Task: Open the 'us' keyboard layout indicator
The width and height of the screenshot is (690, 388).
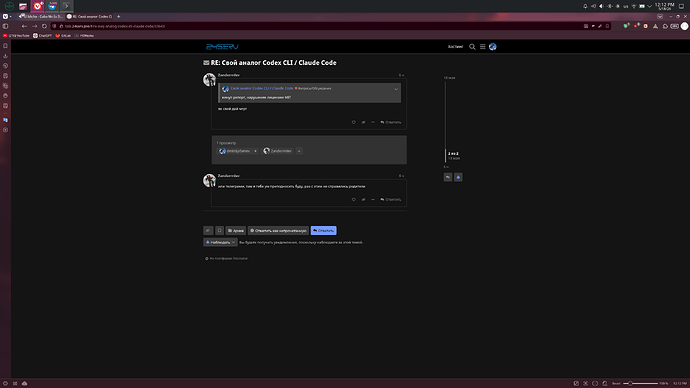Action: pos(625,6)
